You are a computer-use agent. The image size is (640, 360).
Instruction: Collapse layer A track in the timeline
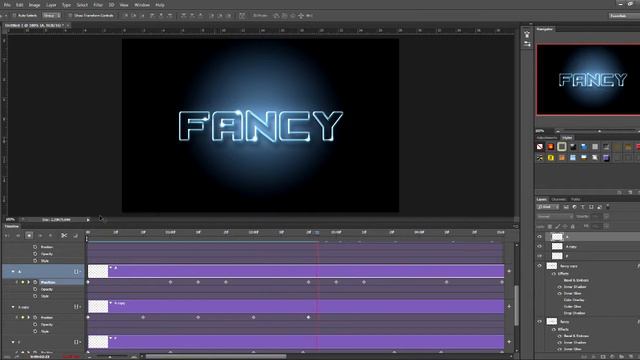pos(13,271)
